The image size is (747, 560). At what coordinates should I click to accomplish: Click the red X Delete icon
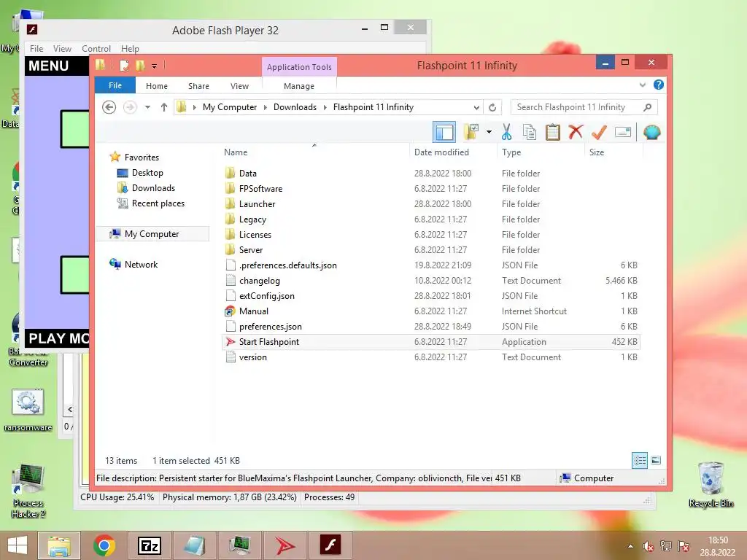pyautogui.click(x=576, y=132)
